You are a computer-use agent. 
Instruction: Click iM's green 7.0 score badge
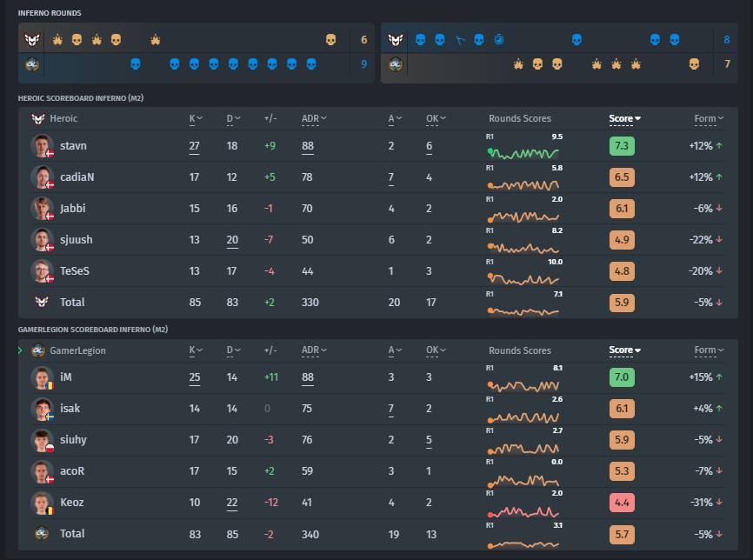[622, 377]
